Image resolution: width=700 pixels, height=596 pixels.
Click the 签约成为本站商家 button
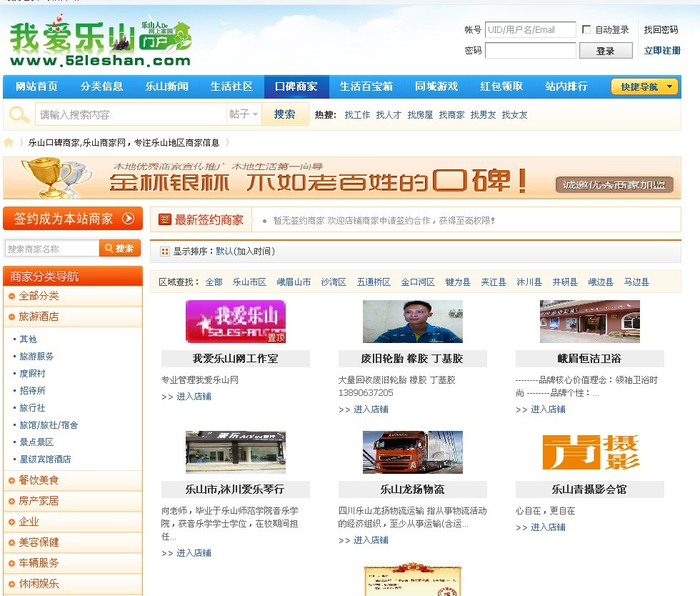pos(73,219)
